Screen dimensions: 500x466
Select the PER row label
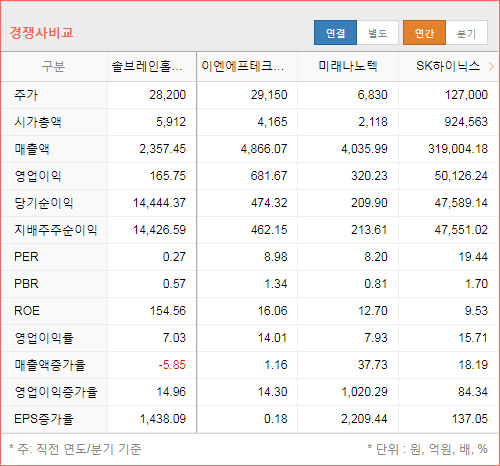26,257
